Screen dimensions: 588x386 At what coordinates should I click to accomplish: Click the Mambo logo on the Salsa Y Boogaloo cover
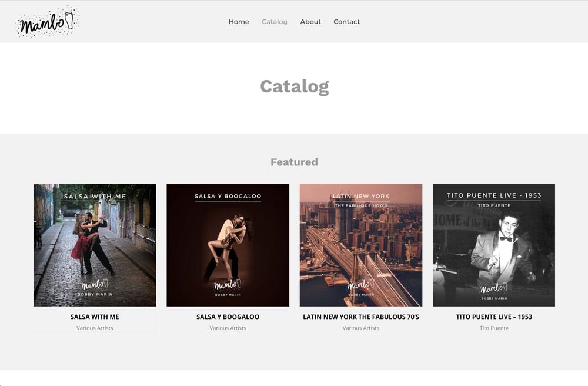point(228,285)
